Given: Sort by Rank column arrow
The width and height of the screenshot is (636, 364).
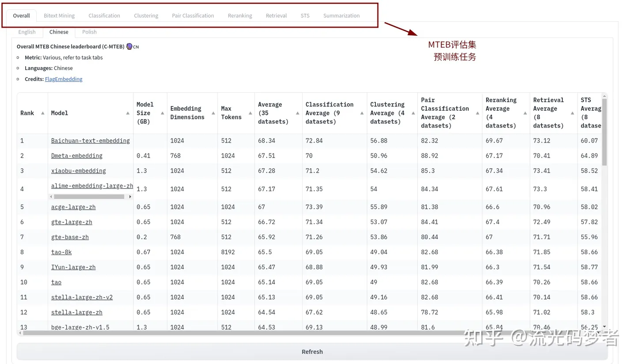Looking at the screenshot, I should [42, 113].
